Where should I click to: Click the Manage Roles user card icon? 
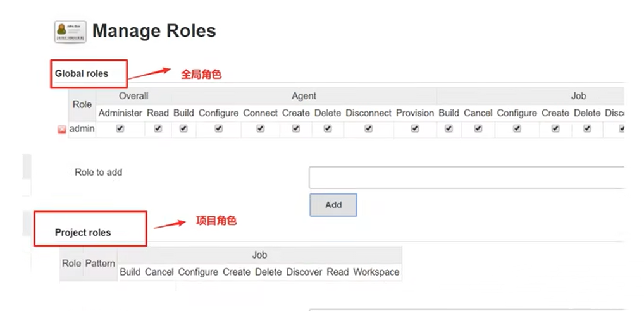tap(70, 32)
